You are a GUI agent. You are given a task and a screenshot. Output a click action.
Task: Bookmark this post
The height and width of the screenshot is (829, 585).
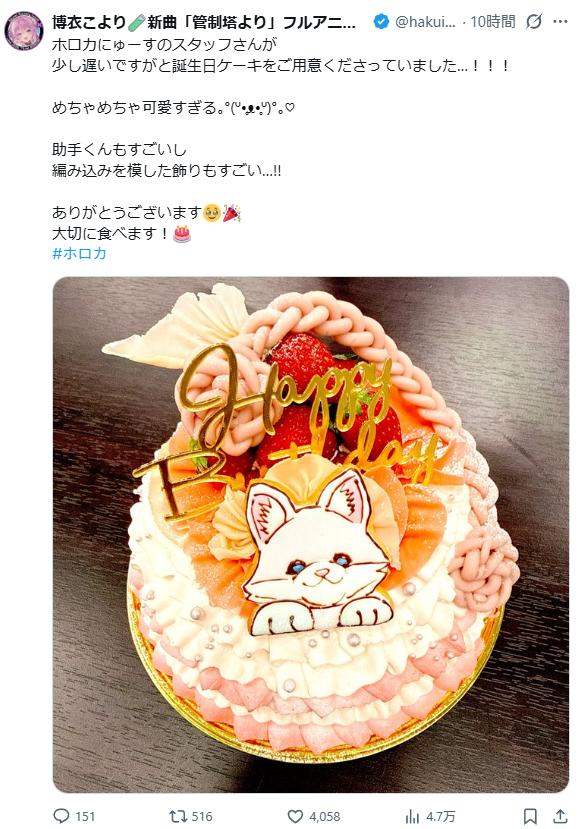point(531,816)
